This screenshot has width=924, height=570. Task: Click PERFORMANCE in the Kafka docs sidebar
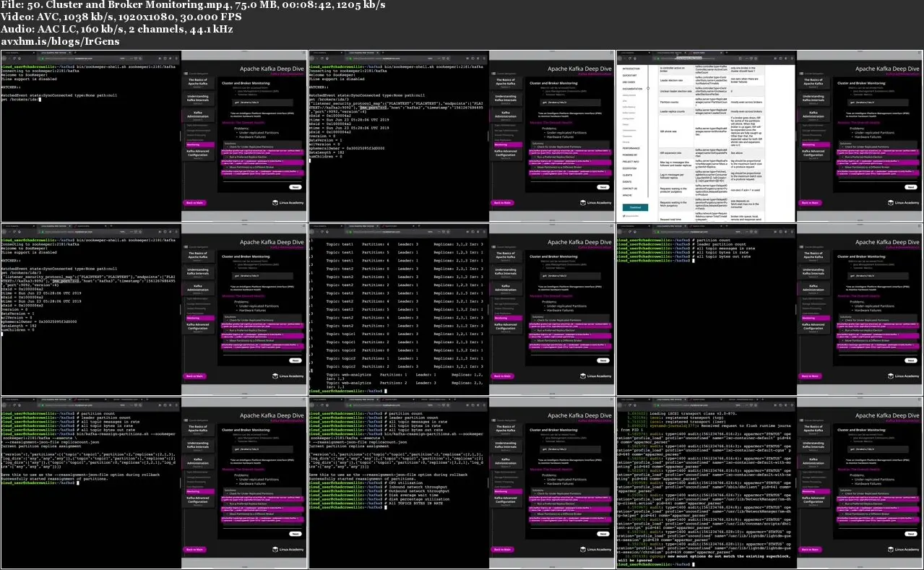coord(631,147)
